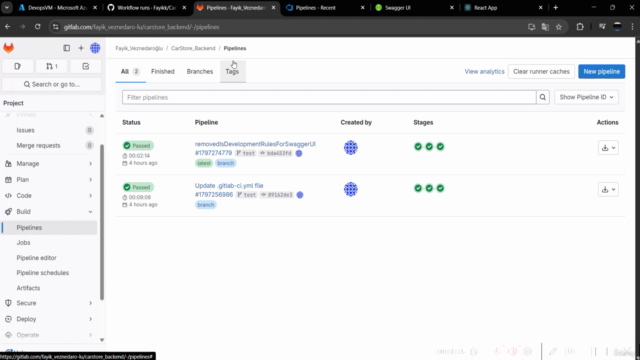The image size is (640, 360).
Task: Collapse the Build sidebar section
Action: coord(49,211)
